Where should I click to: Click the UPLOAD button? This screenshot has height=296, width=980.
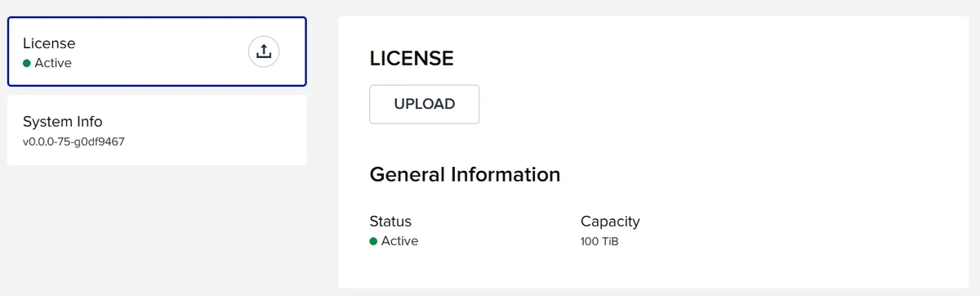424,104
